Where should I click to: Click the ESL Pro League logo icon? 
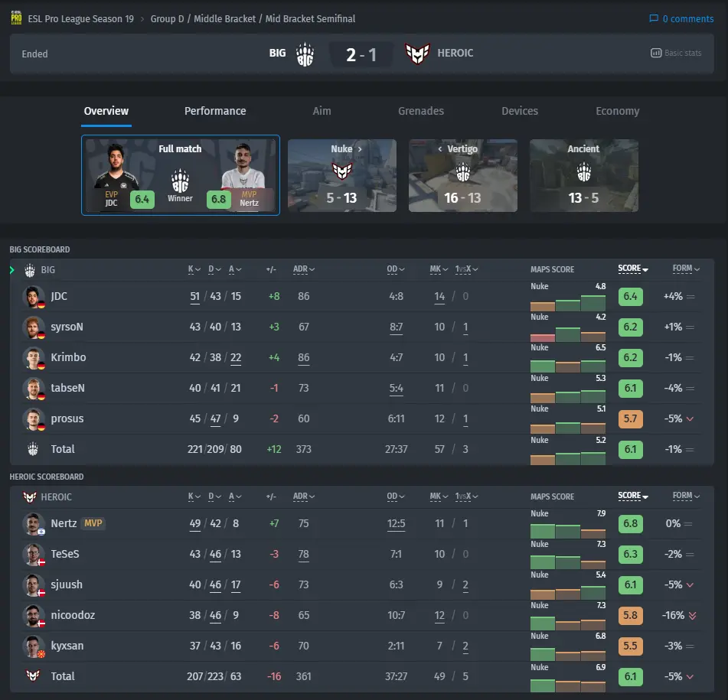point(16,18)
